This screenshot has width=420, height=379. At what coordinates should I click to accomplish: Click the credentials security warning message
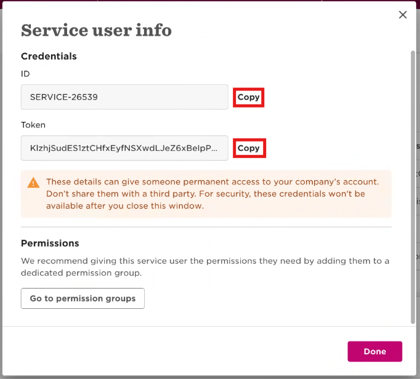click(x=213, y=194)
